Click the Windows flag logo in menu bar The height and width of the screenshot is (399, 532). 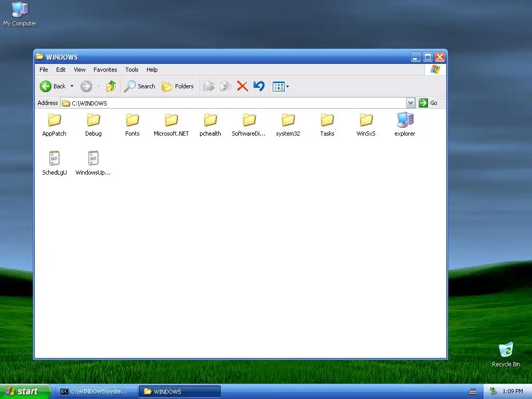coord(435,70)
